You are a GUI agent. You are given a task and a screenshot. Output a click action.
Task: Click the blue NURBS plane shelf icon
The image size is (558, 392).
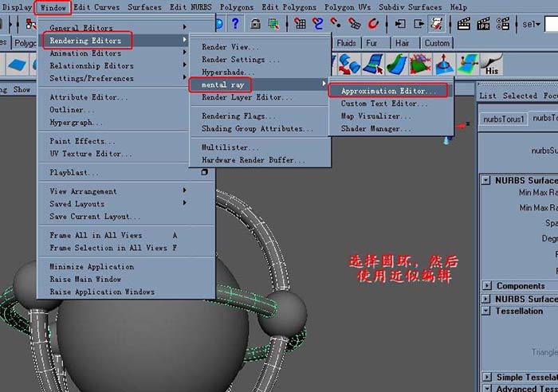tap(17, 65)
